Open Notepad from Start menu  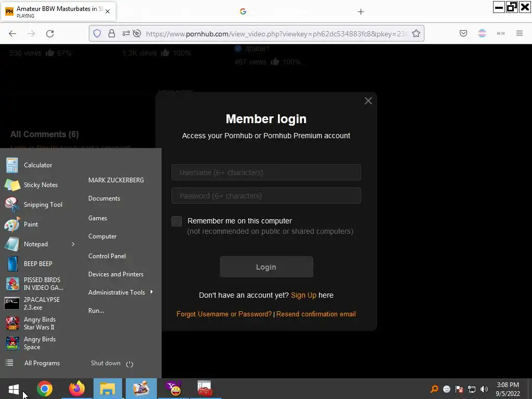[x=36, y=244]
